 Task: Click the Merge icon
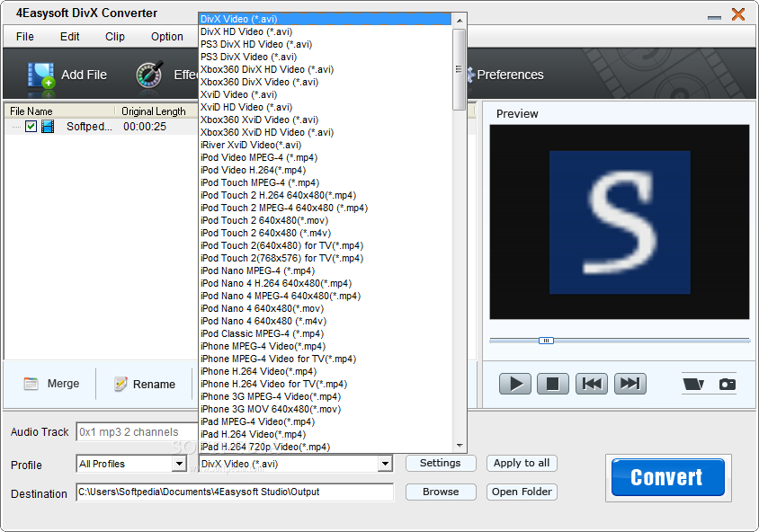click(31, 384)
